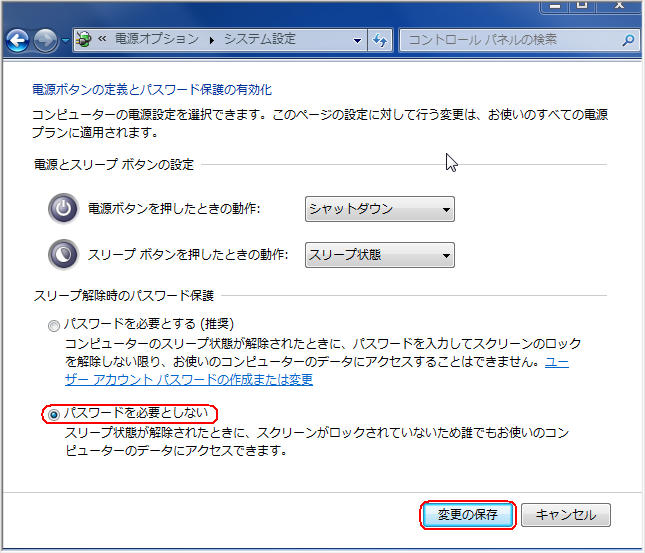Click the section title スリープ解除時のパスワード保護

click(124, 295)
